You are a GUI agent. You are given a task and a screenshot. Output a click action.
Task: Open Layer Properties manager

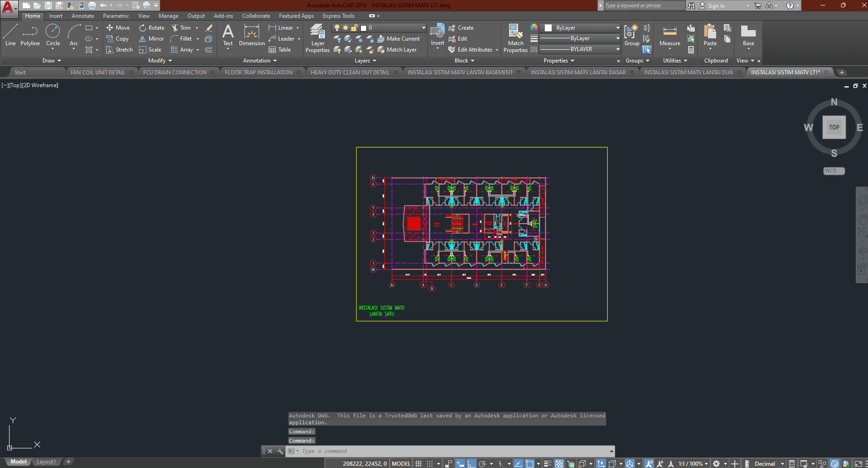(317, 37)
